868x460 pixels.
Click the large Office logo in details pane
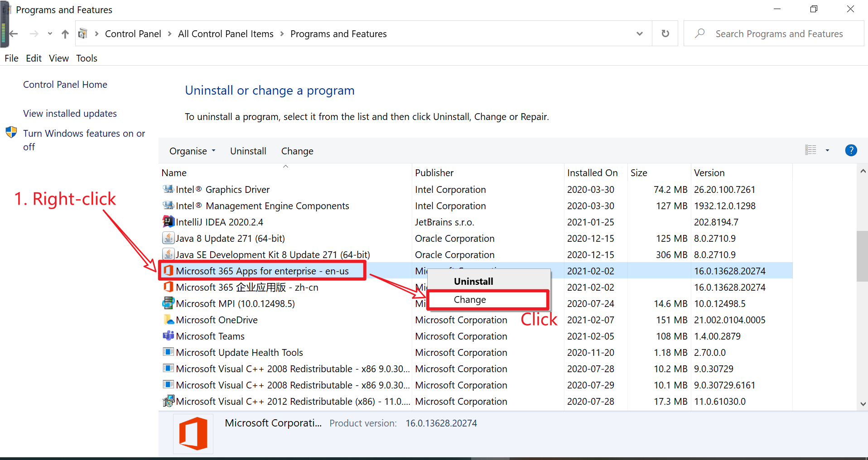click(x=193, y=433)
